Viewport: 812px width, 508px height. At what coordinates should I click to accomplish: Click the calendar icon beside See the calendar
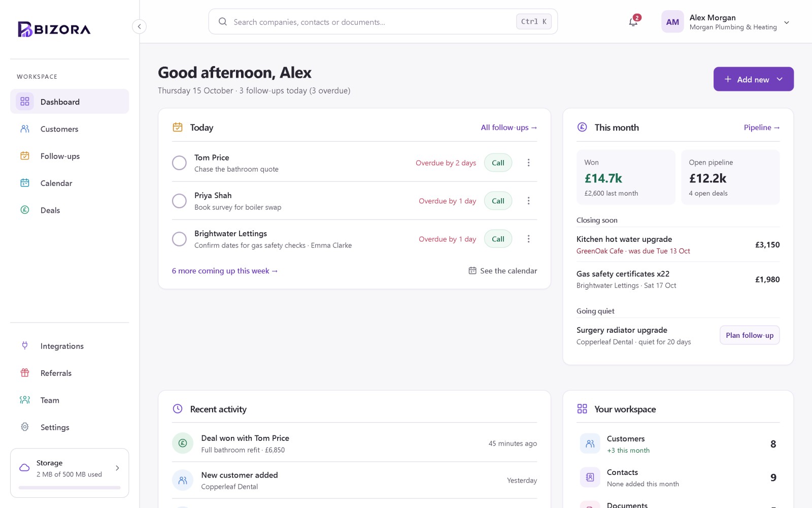pyautogui.click(x=472, y=271)
